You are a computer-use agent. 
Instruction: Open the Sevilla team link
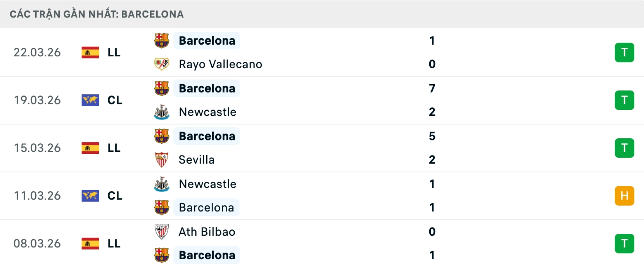[197, 160]
